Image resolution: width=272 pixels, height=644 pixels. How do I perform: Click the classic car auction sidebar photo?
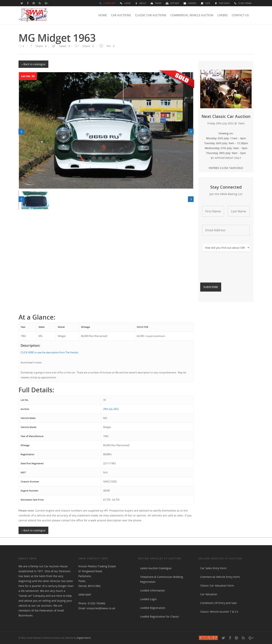click(x=226, y=89)
